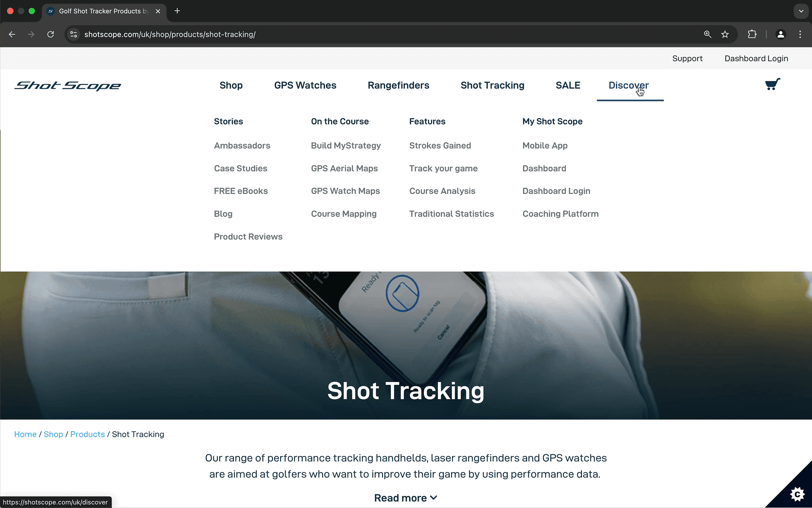Open the browser extensions puzzle icon
Image resolution: width=812 pixels, height=508 pixels.
tap(752, 34)
